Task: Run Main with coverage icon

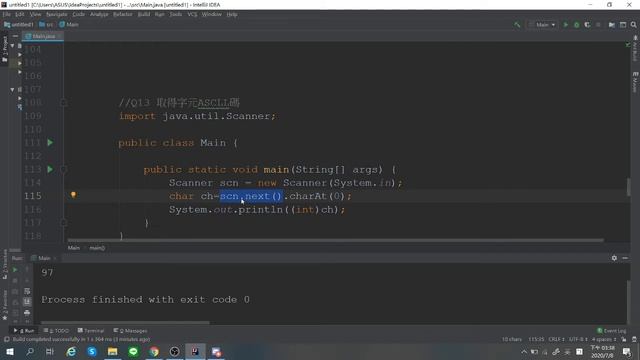Action: [587, 25]
